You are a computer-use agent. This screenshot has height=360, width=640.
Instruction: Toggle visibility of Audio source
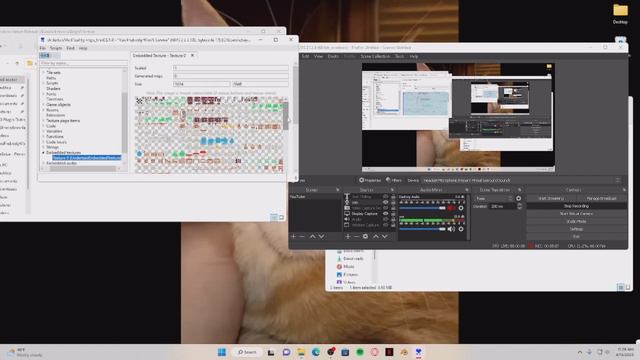385,219
